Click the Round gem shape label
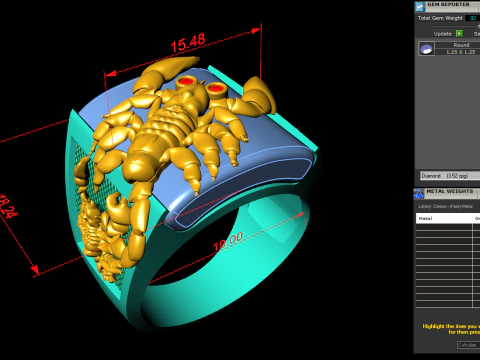480x360 pixels. pos(461,45)
